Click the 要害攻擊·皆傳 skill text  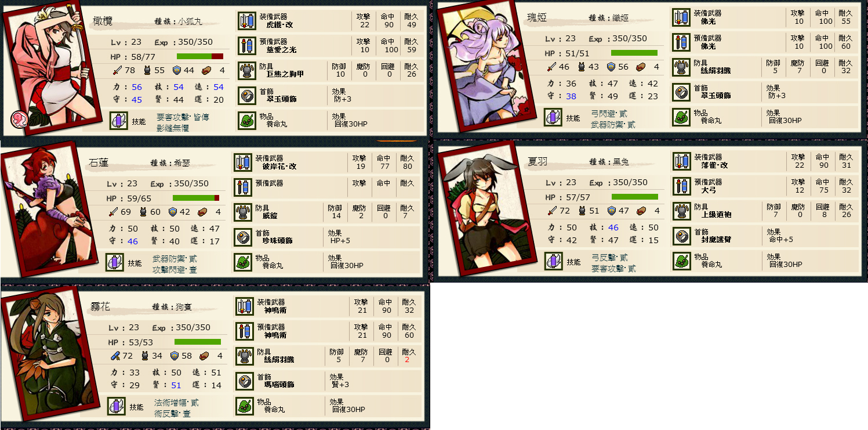183,117
